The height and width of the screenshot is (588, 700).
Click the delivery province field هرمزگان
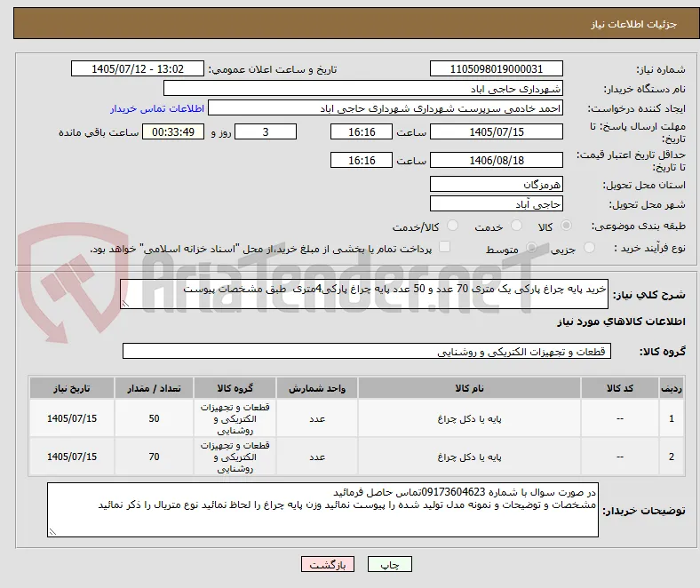pos(496,184)
